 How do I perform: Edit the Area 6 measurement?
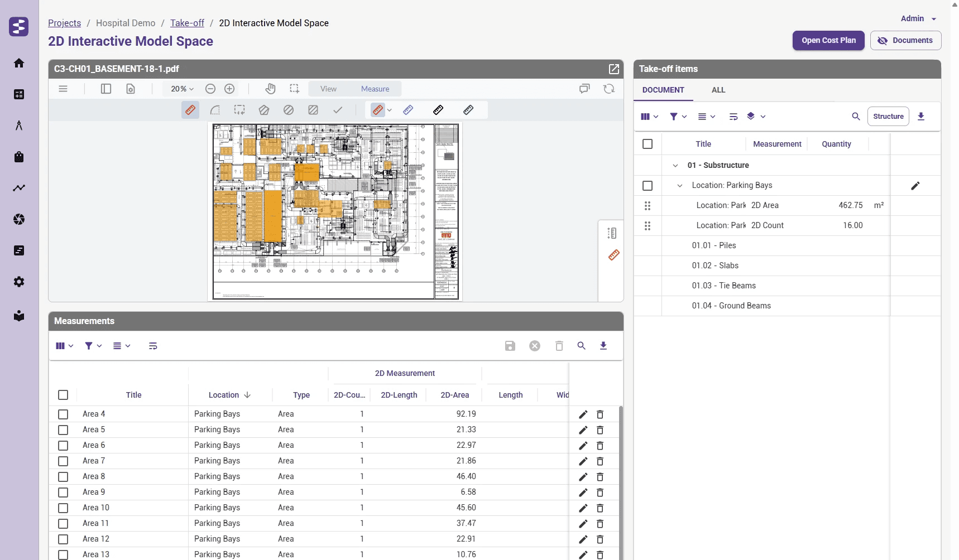pyautogui.click(x=583, y=446)
